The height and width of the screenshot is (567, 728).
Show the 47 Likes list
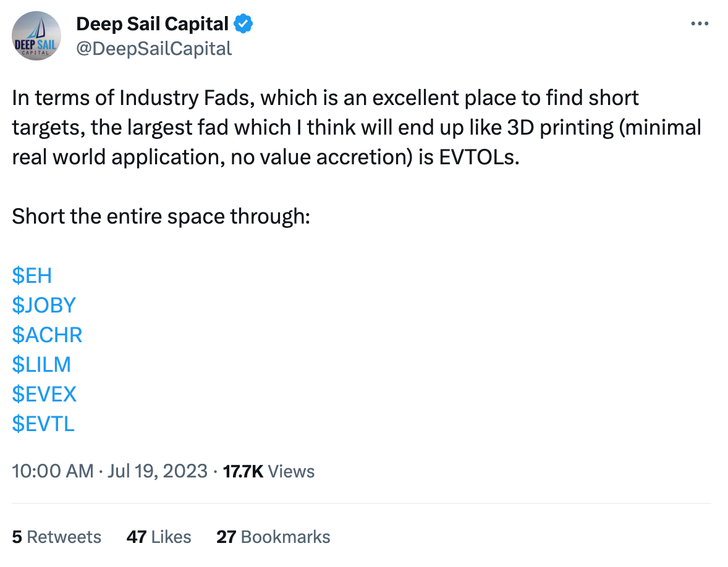159,537
